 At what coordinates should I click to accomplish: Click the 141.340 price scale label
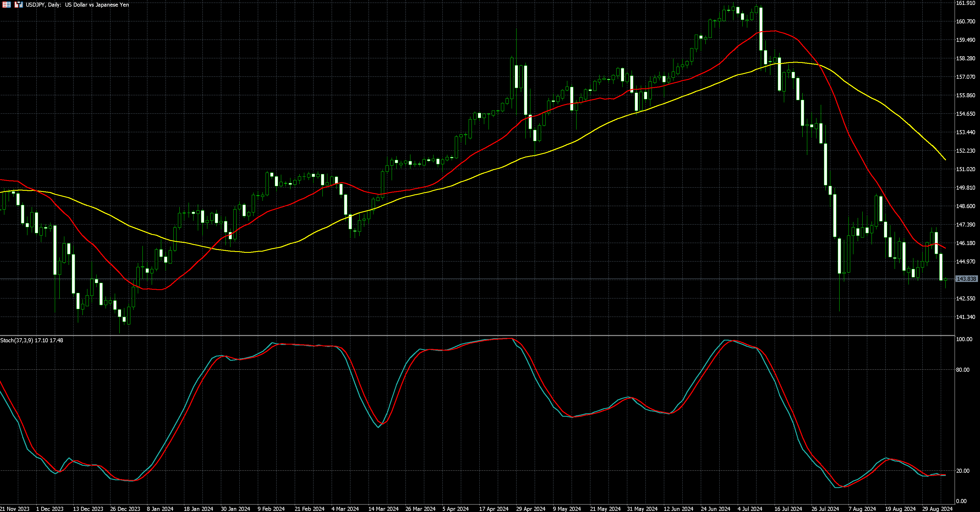click(x=966, y=317)
